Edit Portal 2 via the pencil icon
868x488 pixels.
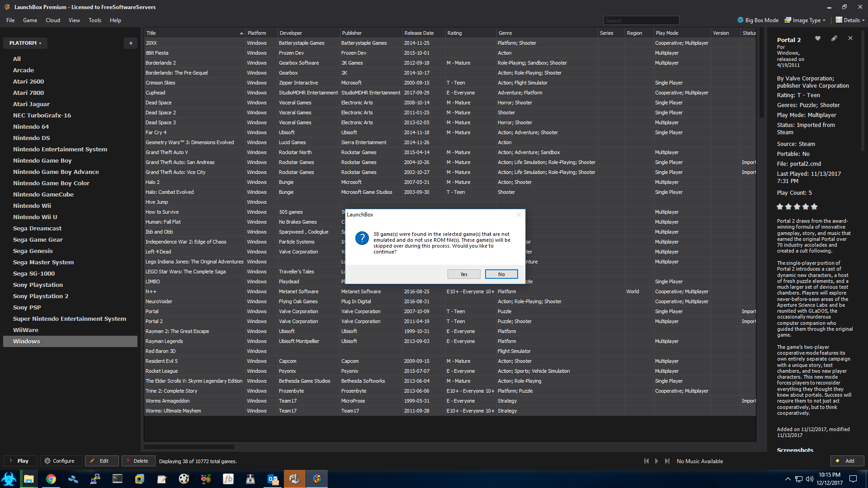(x=834, y=38)
